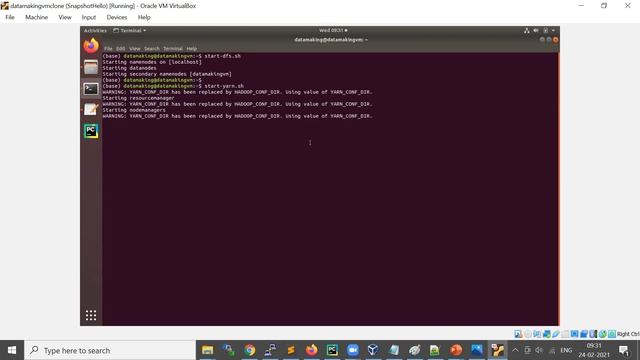Expand the Terminal app menu in the top bar
Screen dimensions: 640x360
[x=129, y=31]
